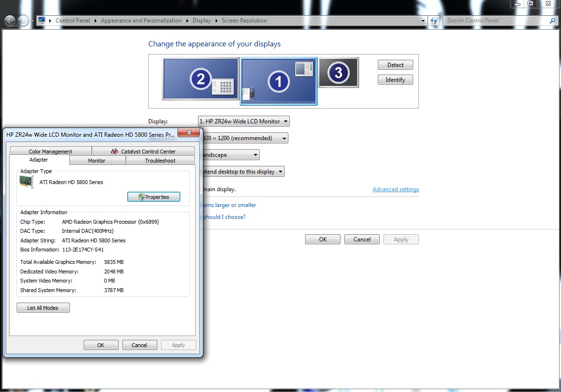Viewport: 561px width, 392px height.
Task: Click the search magnifier icon
Action: 552,21
